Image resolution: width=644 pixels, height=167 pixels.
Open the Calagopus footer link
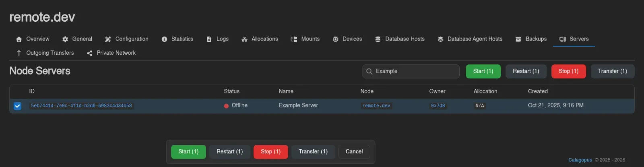click(580, 160)
